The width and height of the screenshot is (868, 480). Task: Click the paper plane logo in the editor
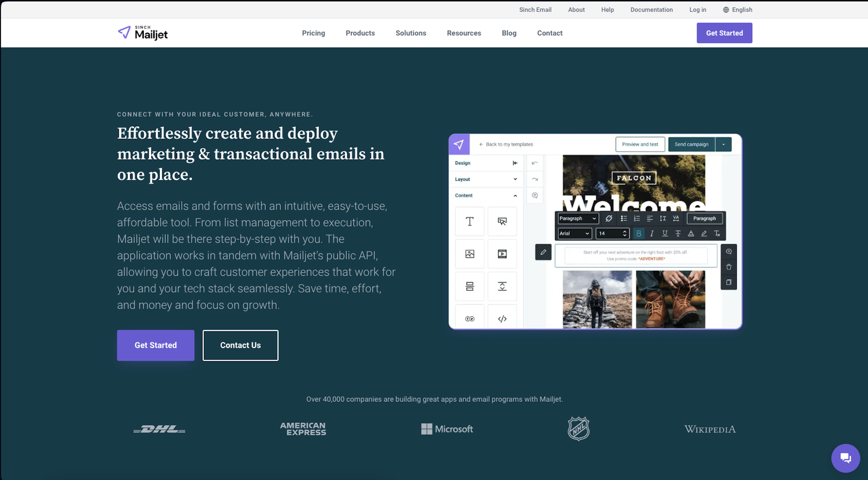click(459, 145)
